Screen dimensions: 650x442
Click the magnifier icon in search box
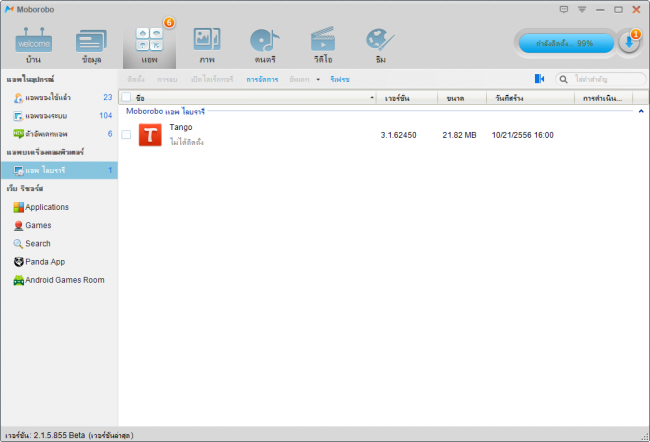(x=563, y=79)
